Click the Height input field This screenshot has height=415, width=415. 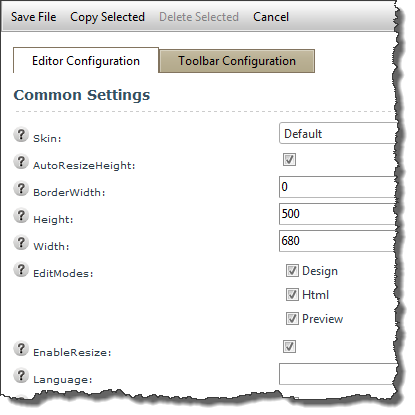click(338, 214)
